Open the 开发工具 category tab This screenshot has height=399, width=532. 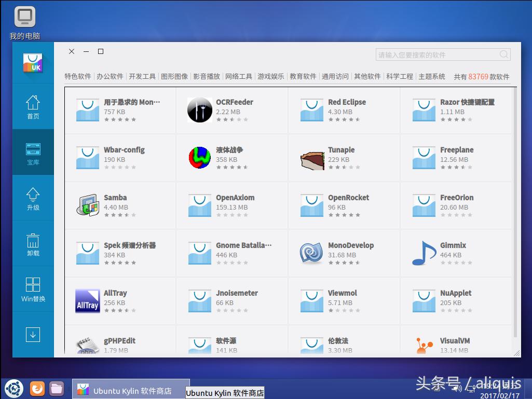click(x=142, y=76)
